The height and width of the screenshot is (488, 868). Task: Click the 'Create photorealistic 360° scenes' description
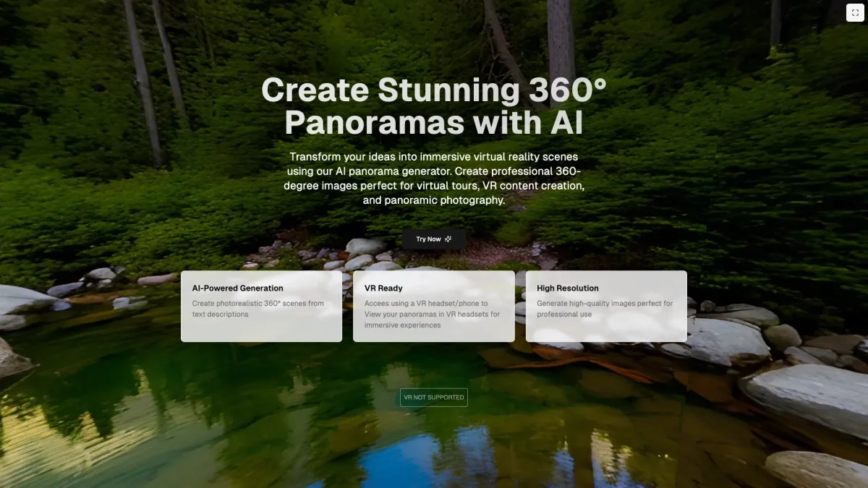(258, 309)
